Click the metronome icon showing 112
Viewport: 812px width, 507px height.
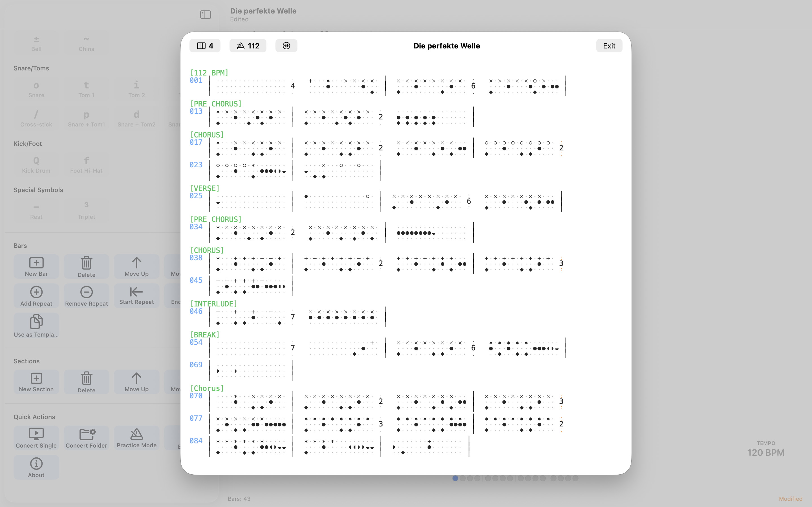point(247,46)
